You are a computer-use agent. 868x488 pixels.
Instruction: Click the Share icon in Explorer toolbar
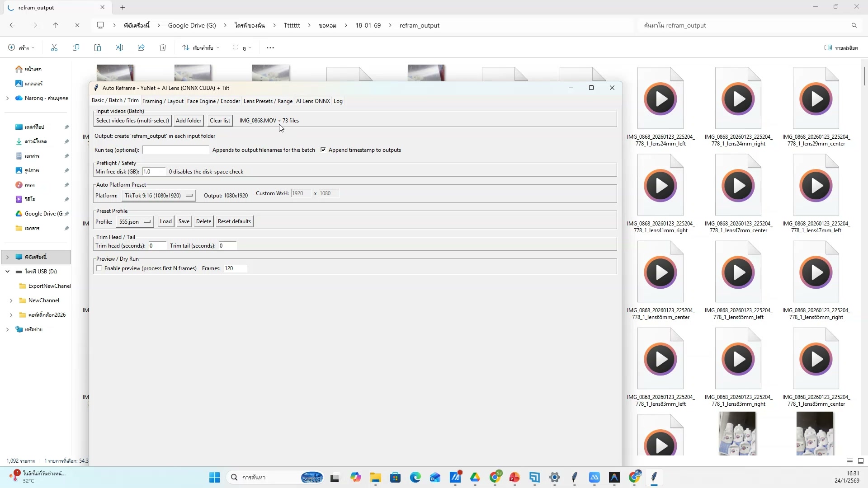coord(141,47)
